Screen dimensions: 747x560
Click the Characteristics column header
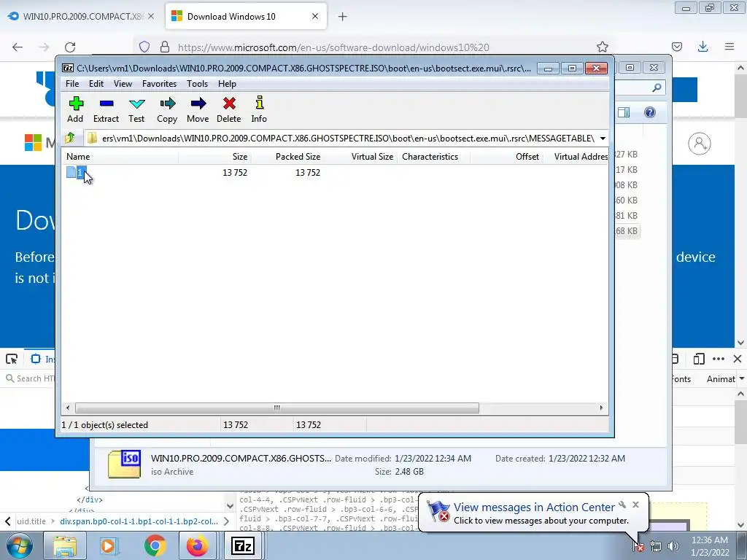433,157
